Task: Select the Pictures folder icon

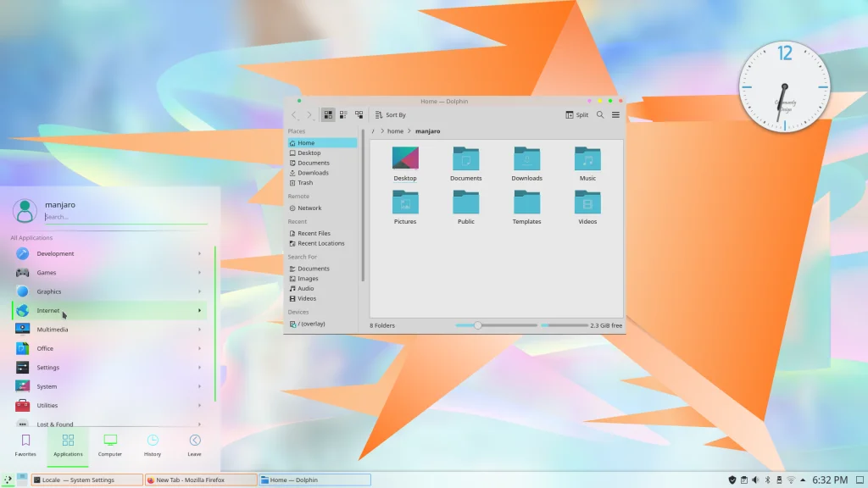Action: pyautogui.click(x=405, y=207)
